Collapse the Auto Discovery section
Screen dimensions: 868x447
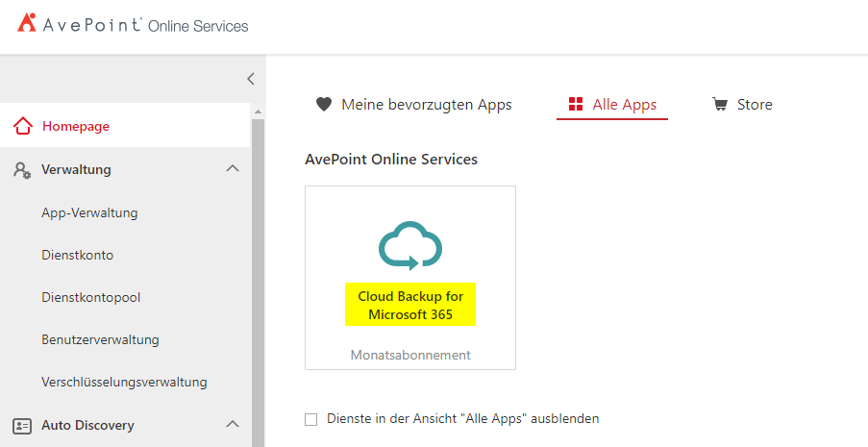tap(232, 424)
